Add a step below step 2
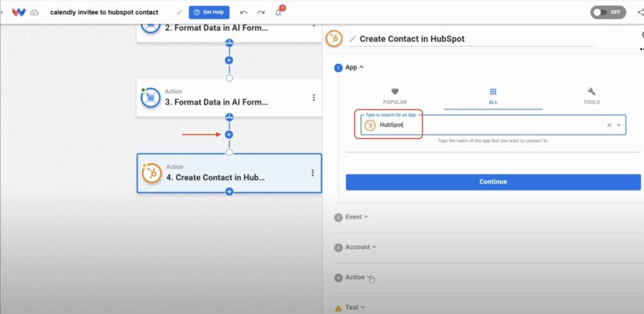Viewport: 644px width, 314px height. (x=229, y=60)
